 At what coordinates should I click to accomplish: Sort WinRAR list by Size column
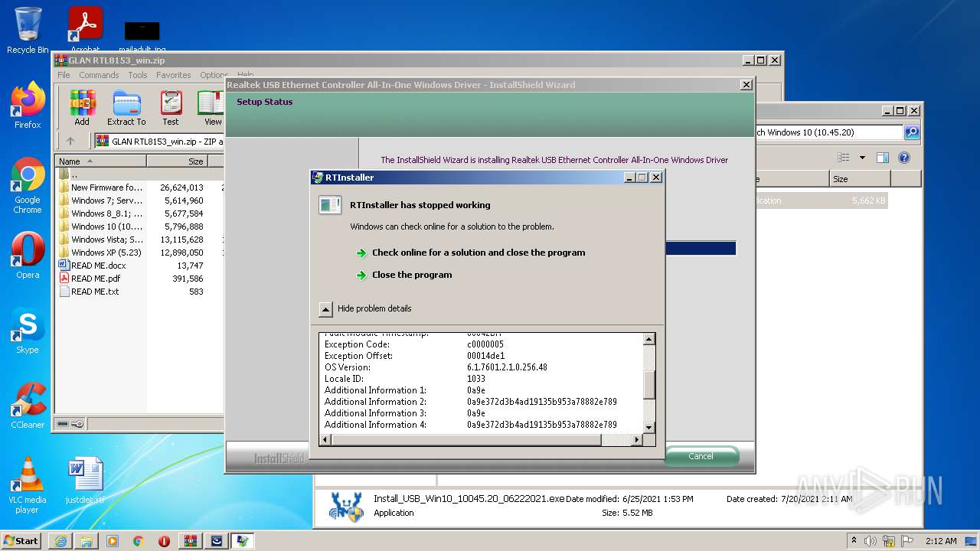click(176, 161)
